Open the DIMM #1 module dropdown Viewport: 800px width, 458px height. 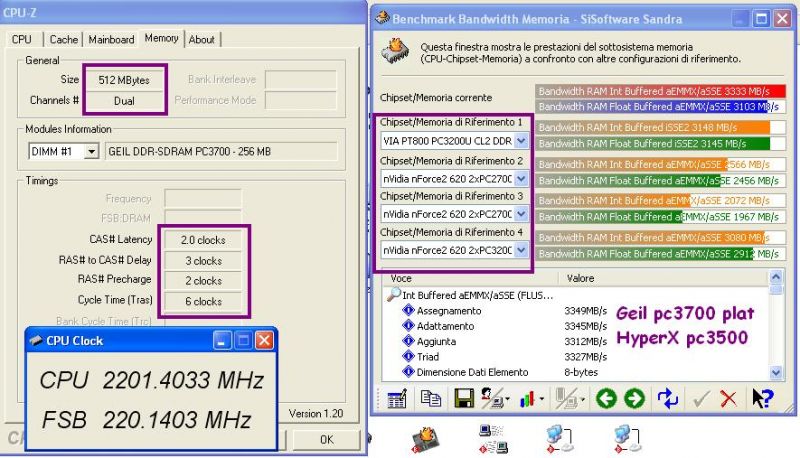[x=91, y=151]
